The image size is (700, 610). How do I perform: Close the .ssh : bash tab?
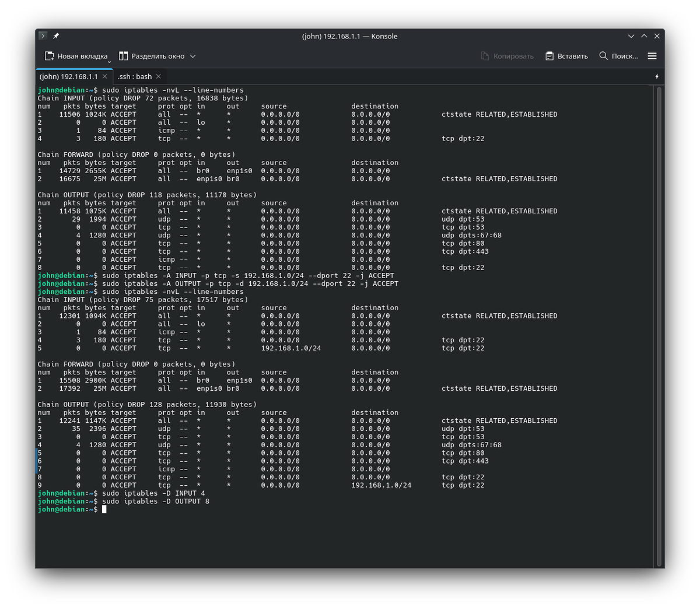coord(159,76)
